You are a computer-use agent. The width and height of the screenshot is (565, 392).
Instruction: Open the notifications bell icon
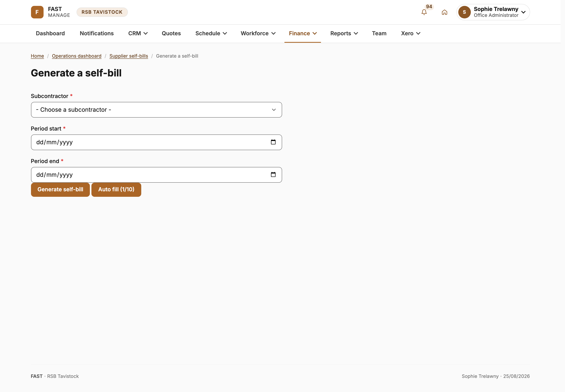(424, 12)
